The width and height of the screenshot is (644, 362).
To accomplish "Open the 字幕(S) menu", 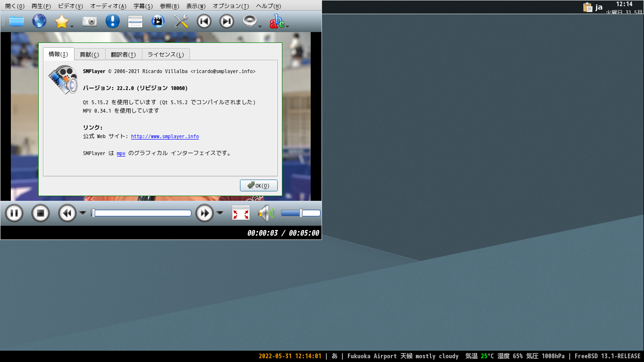I will click(x=143, y=6).
